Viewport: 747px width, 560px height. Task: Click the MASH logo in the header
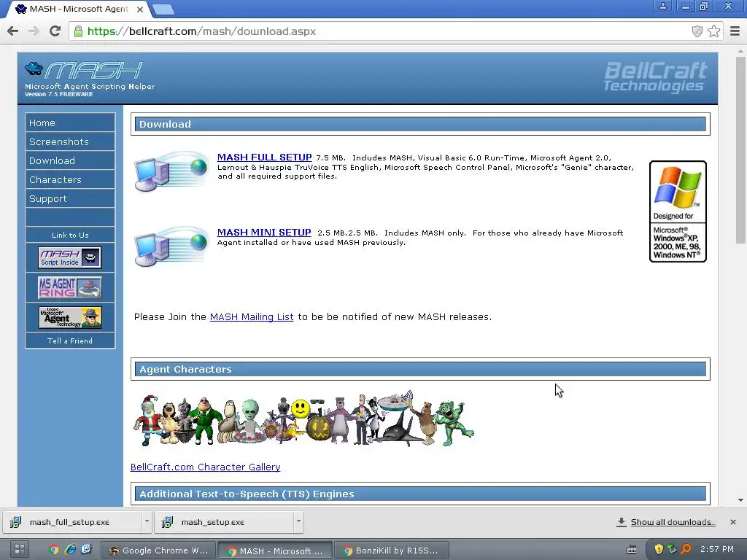83,71
